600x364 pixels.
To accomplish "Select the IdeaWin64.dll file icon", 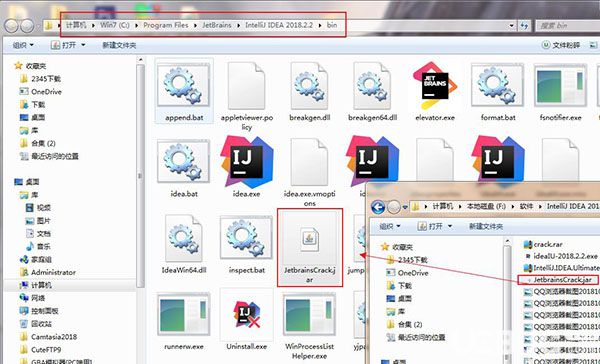I will (184, 238).
